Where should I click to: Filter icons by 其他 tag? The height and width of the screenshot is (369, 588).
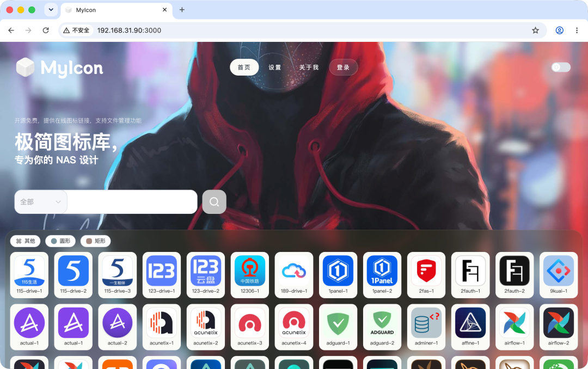pyautogui.click(x=26, y=241)
